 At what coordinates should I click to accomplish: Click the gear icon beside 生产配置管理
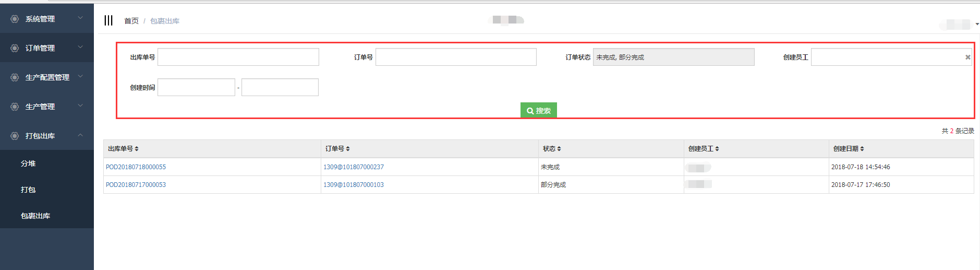(15, 77)
